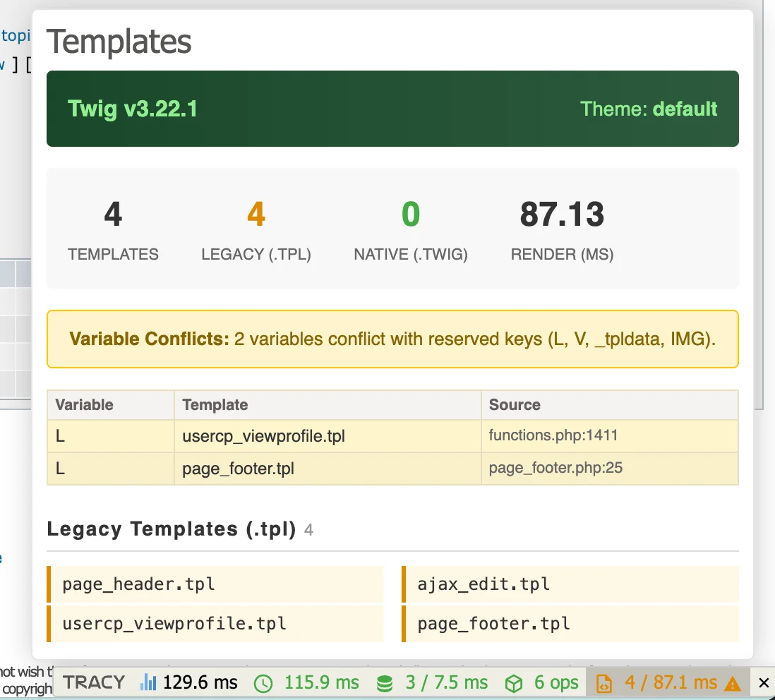
Task: Click the Legacy Templates (.tpl) section heading
Action: click(x=172, y=529)
